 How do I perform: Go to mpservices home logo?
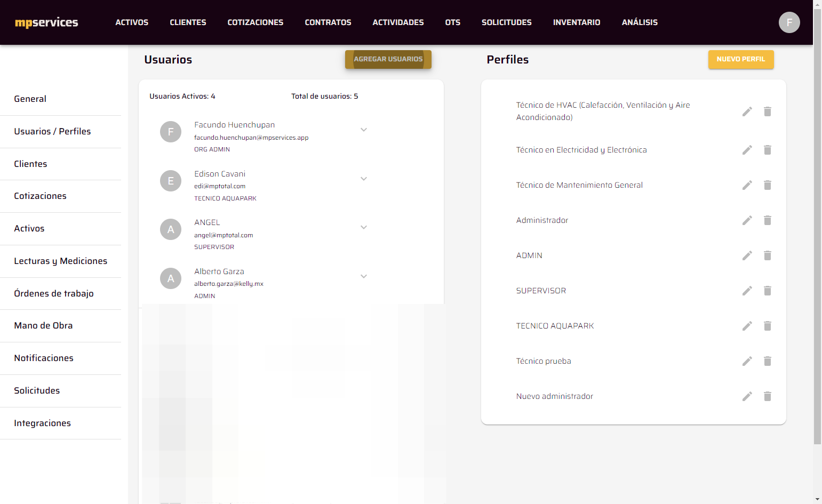coord(46,22)
